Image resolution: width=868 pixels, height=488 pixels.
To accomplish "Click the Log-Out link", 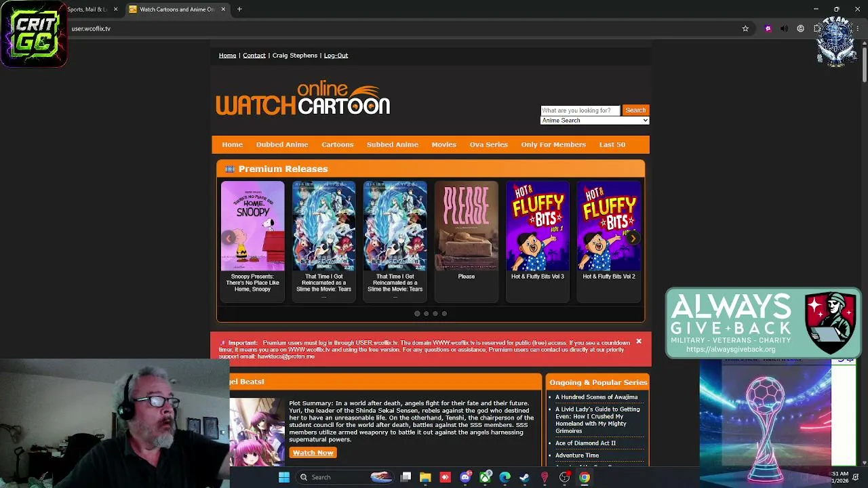I will click(x=336, y=56).
